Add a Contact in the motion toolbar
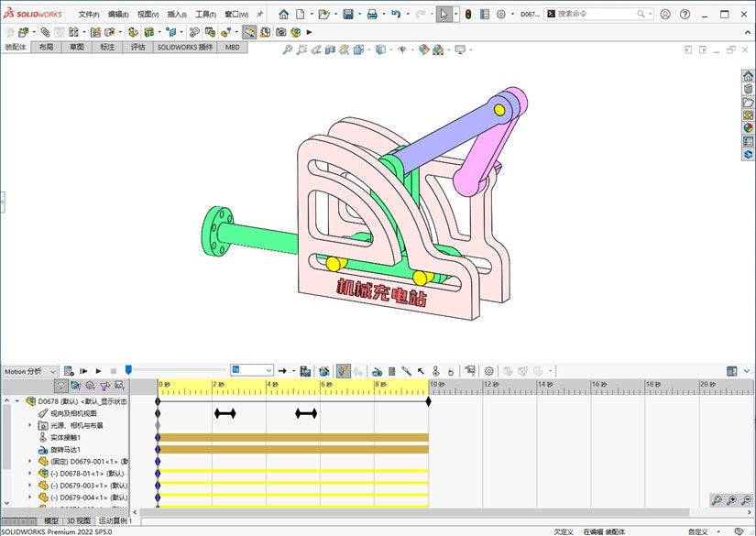756x536 pixels. point(436,371)
